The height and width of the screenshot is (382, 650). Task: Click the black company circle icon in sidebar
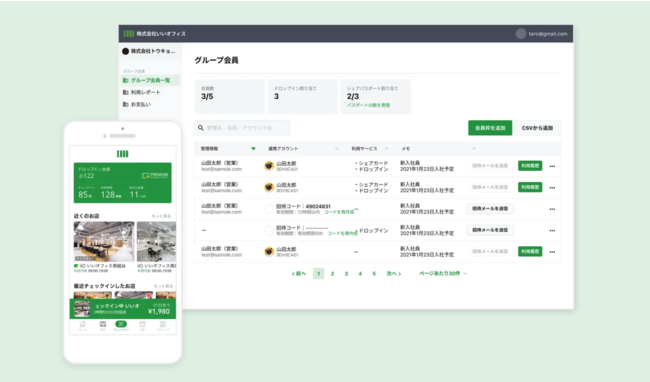[126, 51]
